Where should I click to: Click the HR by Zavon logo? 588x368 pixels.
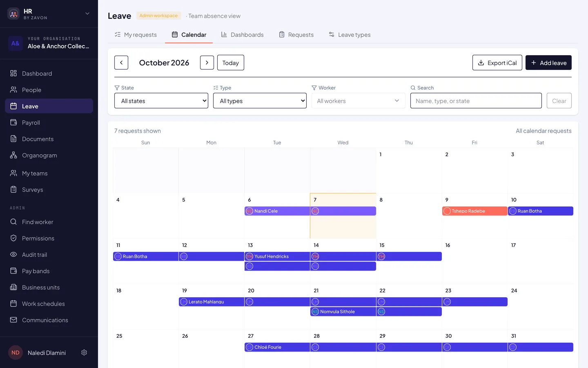point(13,14)
